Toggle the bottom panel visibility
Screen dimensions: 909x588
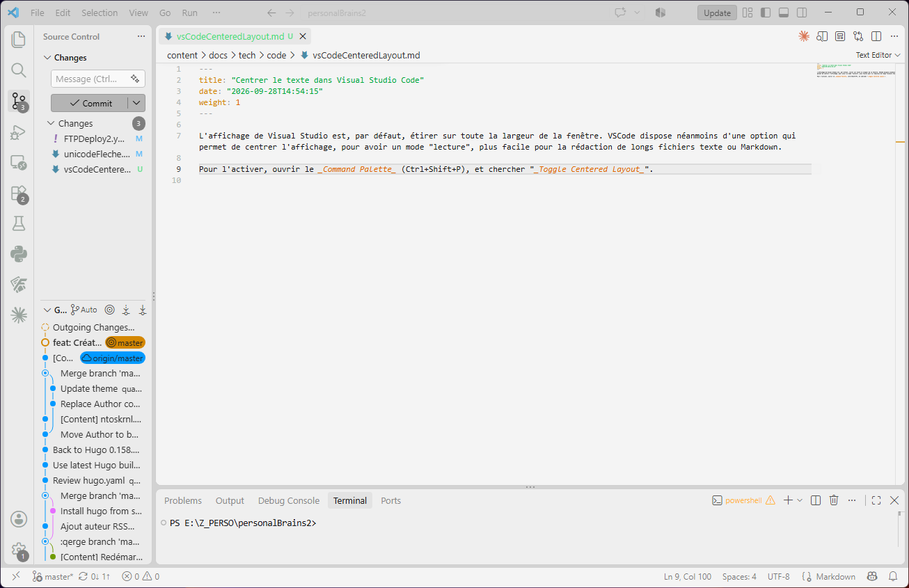tap(784, 13)
